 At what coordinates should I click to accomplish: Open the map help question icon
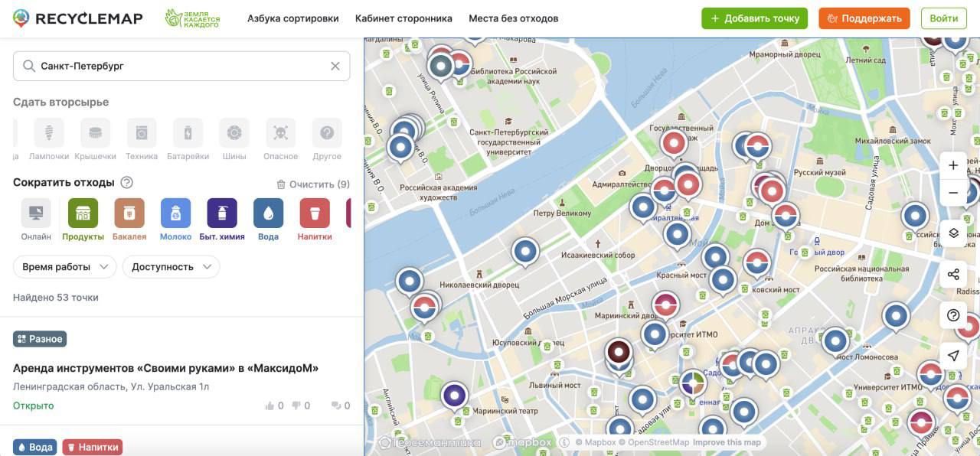point(953,315)
